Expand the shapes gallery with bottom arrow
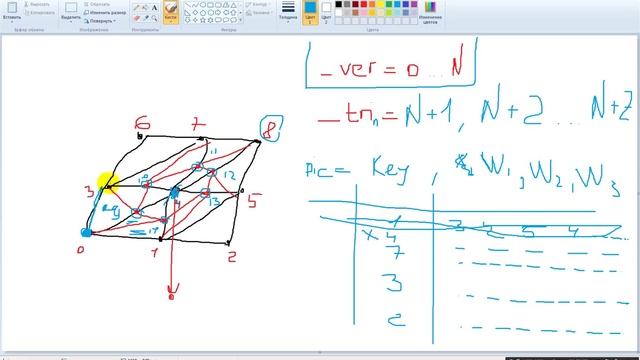Viewport: 640px width, 360px height. (x=240, y=20)
